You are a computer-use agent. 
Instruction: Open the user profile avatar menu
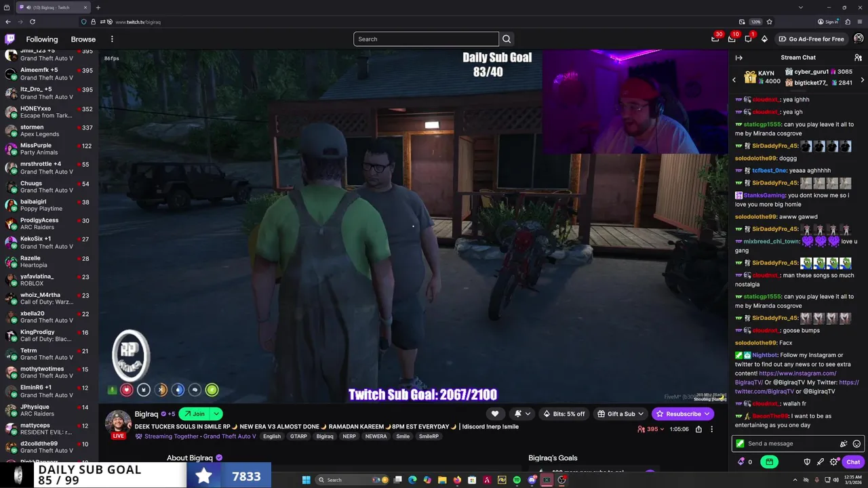[859, 39]
